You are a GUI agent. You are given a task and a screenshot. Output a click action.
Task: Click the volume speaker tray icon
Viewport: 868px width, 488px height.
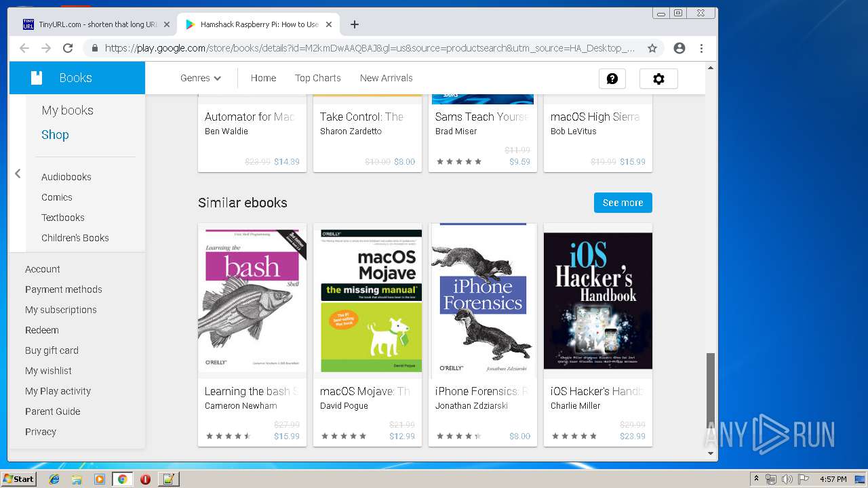pyautogui.click(x=787, y=479)
